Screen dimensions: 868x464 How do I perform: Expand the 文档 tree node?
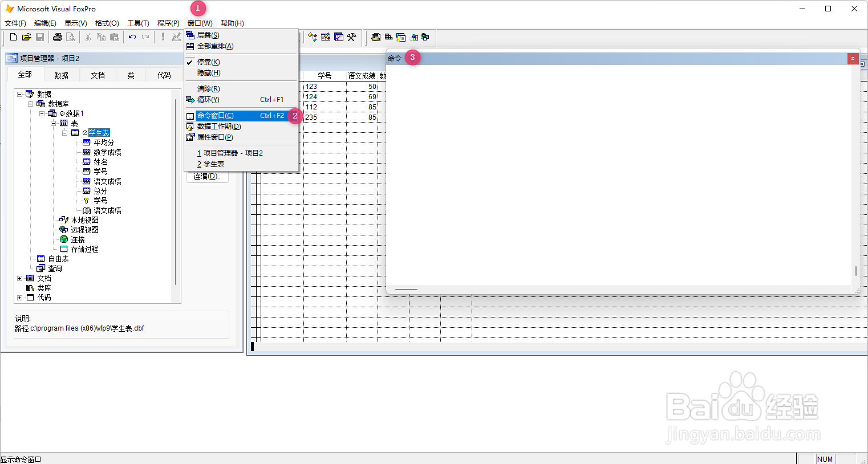click(x=20, y=278)
